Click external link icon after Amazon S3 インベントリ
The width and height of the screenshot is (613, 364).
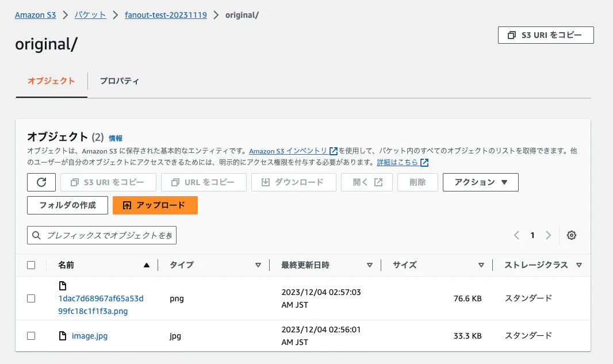coord(334,151)
